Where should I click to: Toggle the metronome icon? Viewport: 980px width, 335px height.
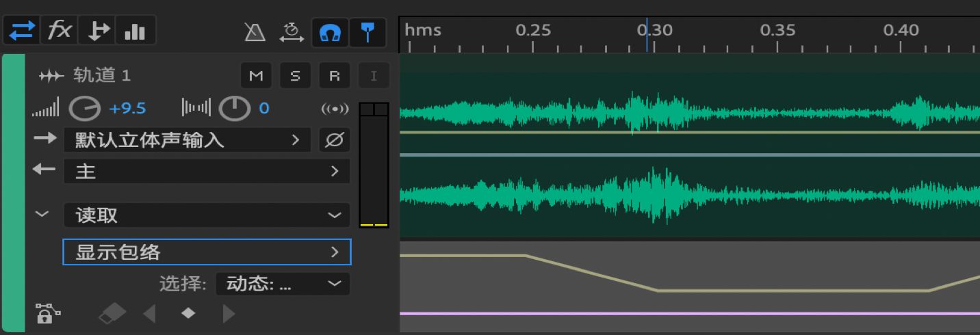(255, 32)
